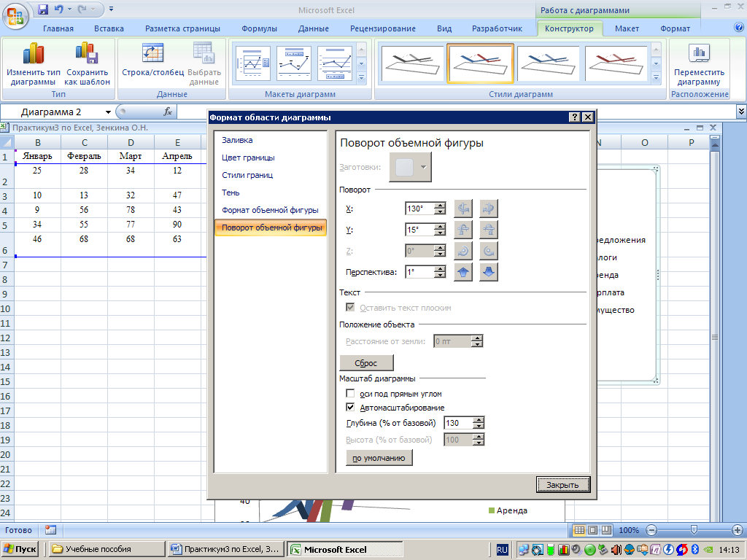The width and height of the screenshot is (747, 560).
Task: Switch to Page Layout view icon
Action: (592, 530)
